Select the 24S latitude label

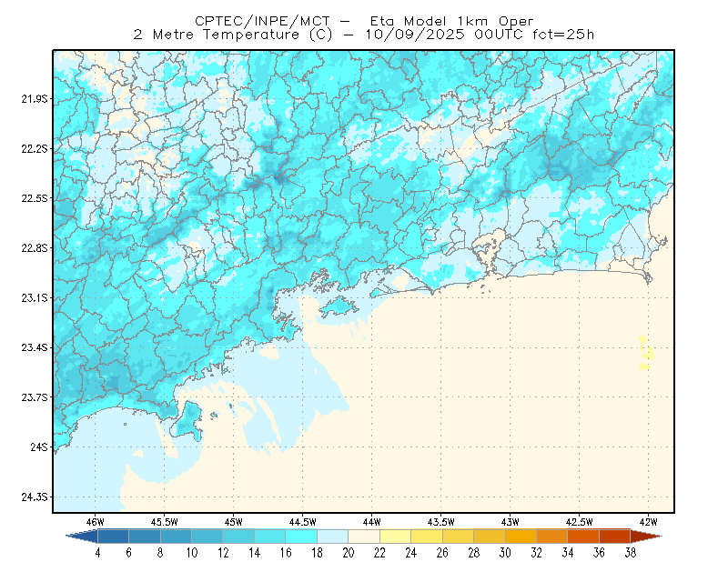pos(39,447)
